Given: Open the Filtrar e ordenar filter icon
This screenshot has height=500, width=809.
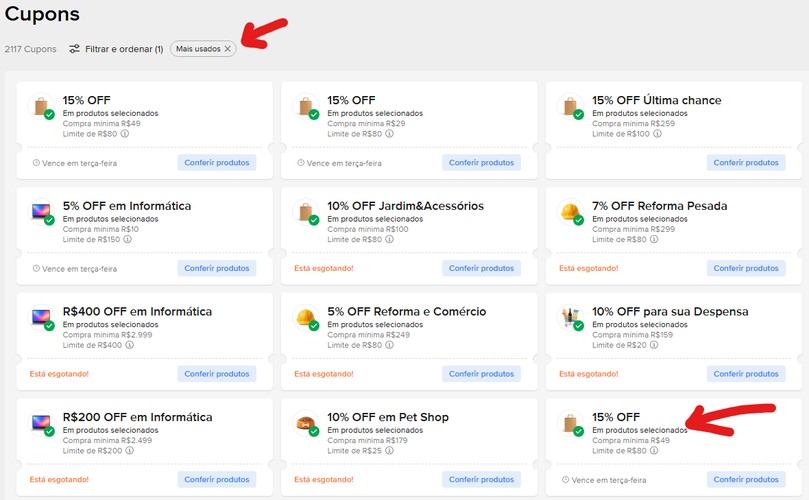Looking at the screenshot, I should [x=74, y=49].
